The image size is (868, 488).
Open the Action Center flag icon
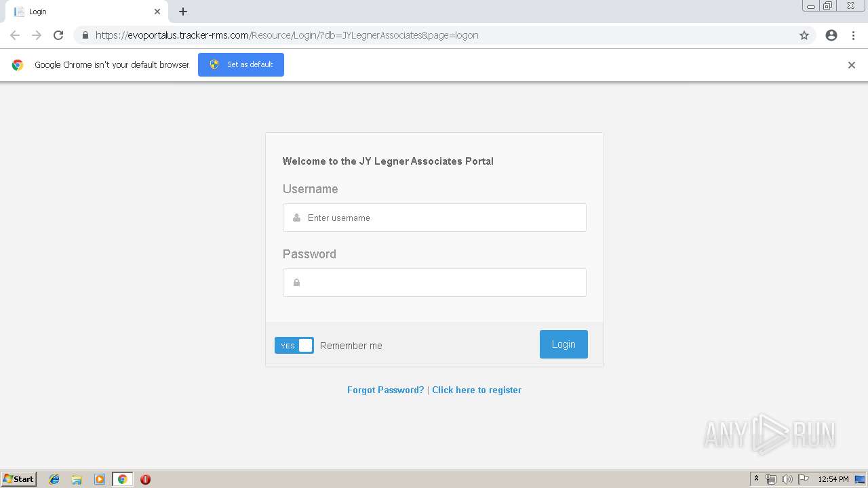click(804, 479)
